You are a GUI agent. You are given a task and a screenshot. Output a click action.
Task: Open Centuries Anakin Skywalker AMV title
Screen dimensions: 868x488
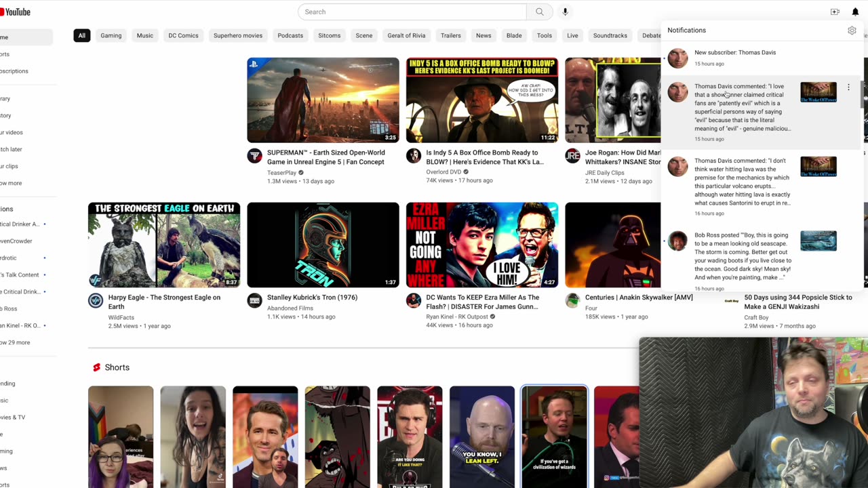[x=639, y=298]
